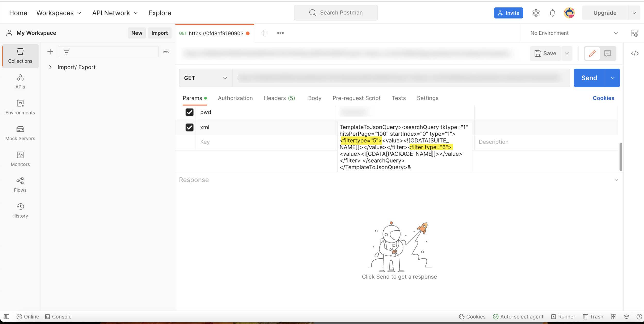Click the Send button
This screenshot has width=644, height=324.
pyautogui.click(x=589, y=78)
